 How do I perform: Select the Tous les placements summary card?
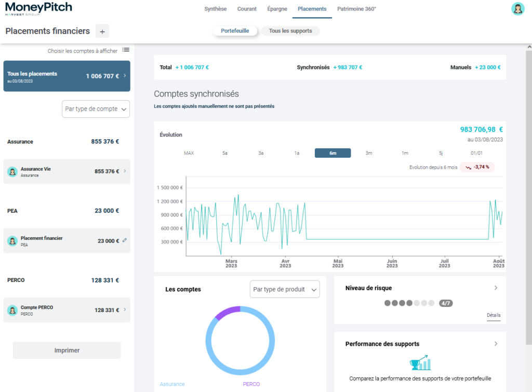[x=66, y=76]
